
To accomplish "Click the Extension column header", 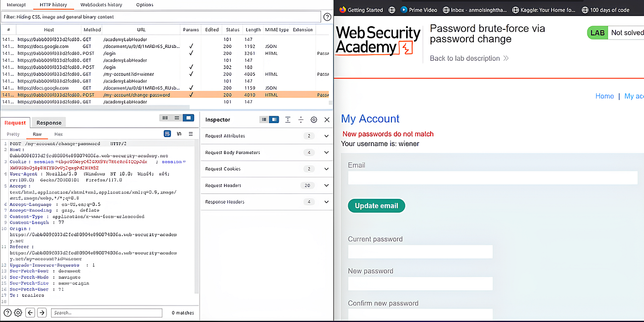I will point(302,29).
